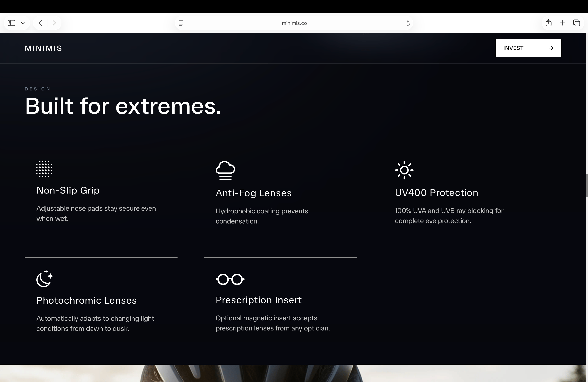Click the glasses Prescription Insert icon
Viewport: 588px width, 382px height.
pos(230,279)
